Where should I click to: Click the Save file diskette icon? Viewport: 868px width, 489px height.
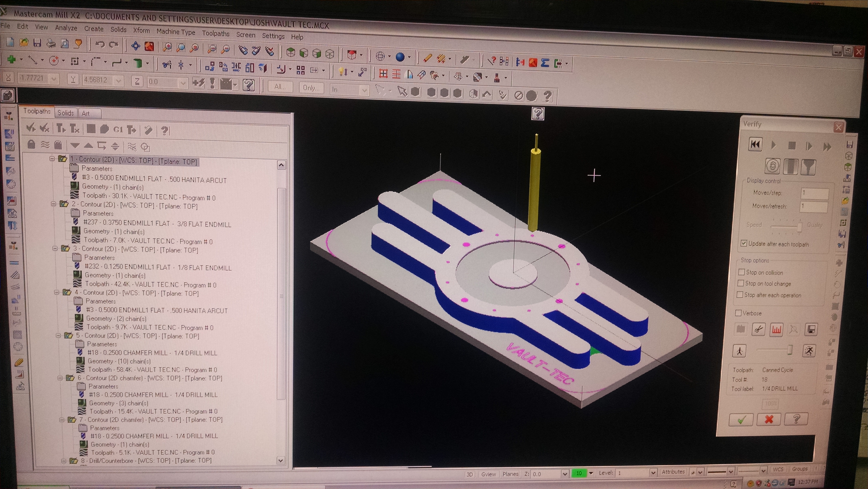tap(37, 43)
